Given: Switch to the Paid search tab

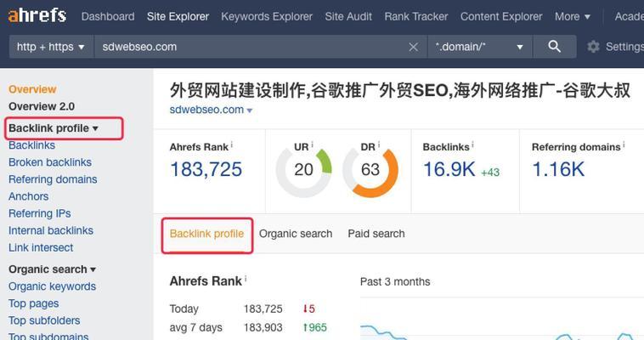Looking at the screenshot, I should tap(376, 234).
